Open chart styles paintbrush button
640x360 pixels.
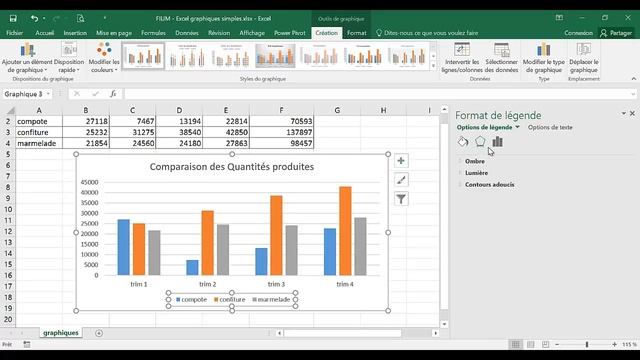click(401, 180)
